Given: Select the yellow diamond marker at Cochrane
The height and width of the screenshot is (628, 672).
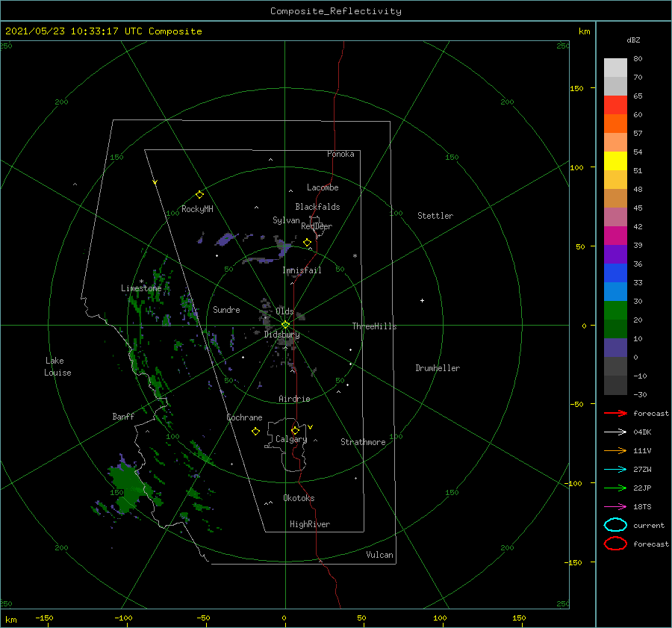Looking at the screenshot, I should (256, 432).
